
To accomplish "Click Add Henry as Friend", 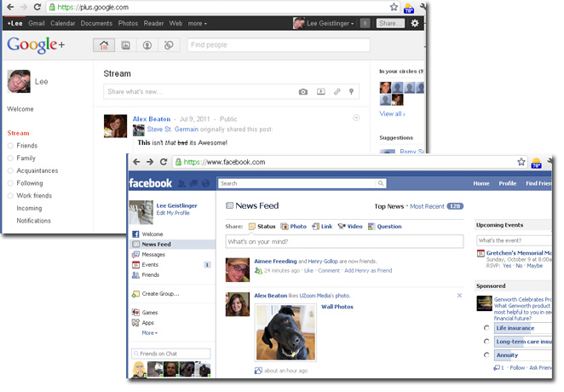I will point(368,270).
